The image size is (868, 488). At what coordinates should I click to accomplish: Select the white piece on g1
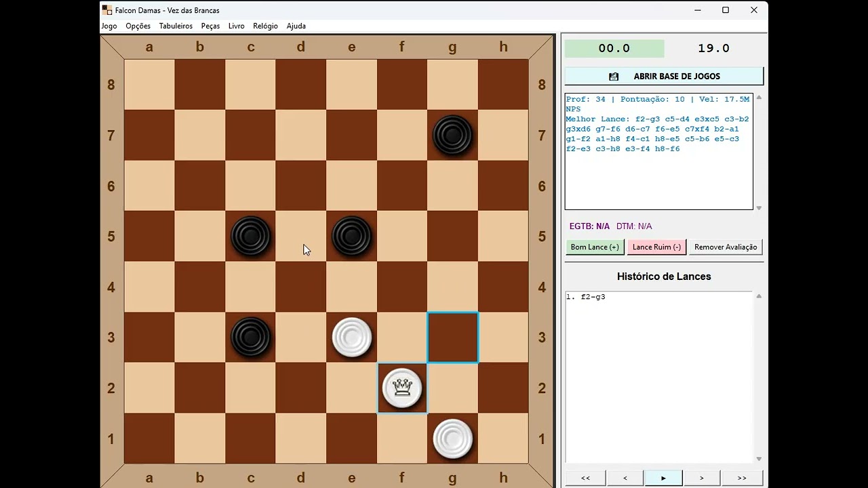452,439
